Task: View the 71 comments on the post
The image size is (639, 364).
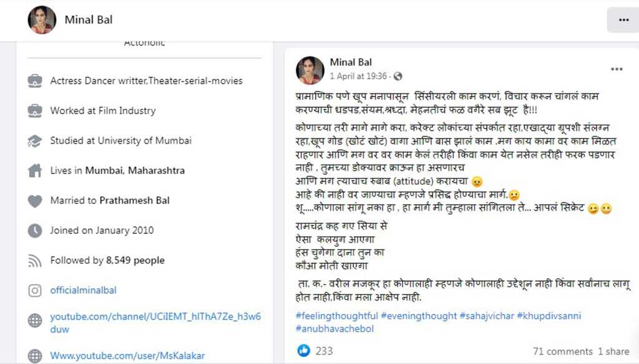Action: (x=563, y=352)
